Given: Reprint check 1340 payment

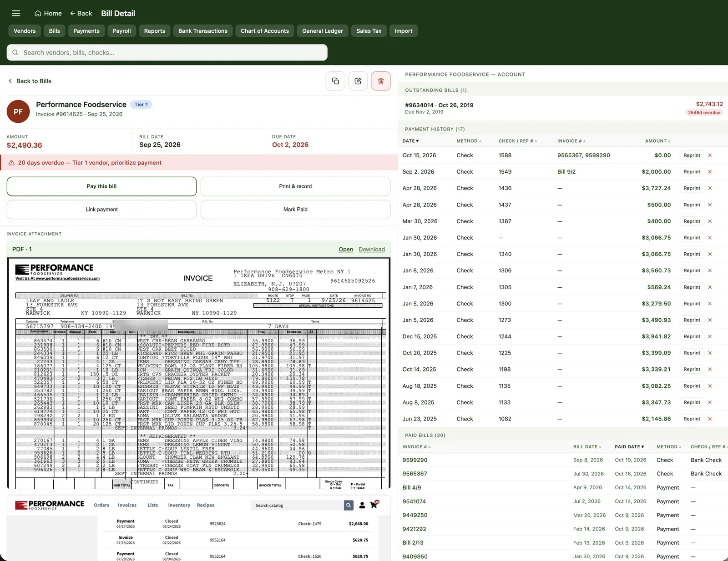Looking at the screenshot, I should 692,254.
